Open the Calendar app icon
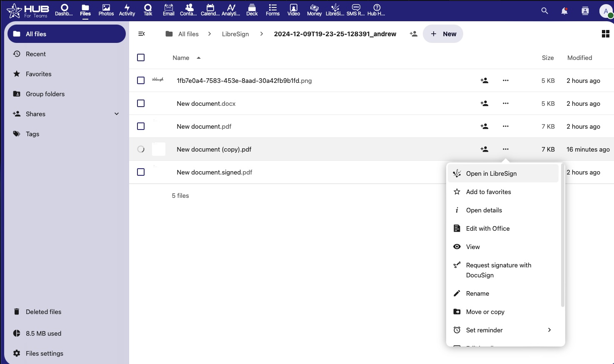 210,10
